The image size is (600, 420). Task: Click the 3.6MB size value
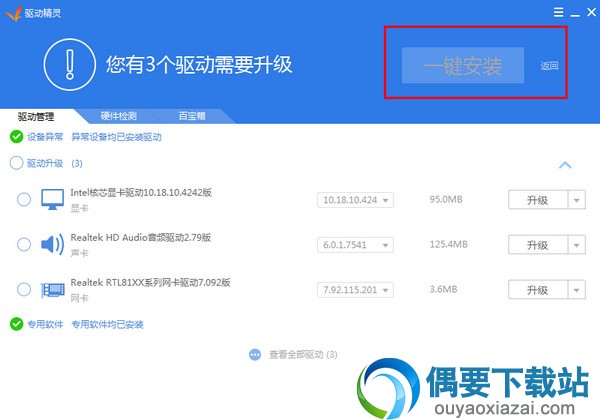coord(443,289)
